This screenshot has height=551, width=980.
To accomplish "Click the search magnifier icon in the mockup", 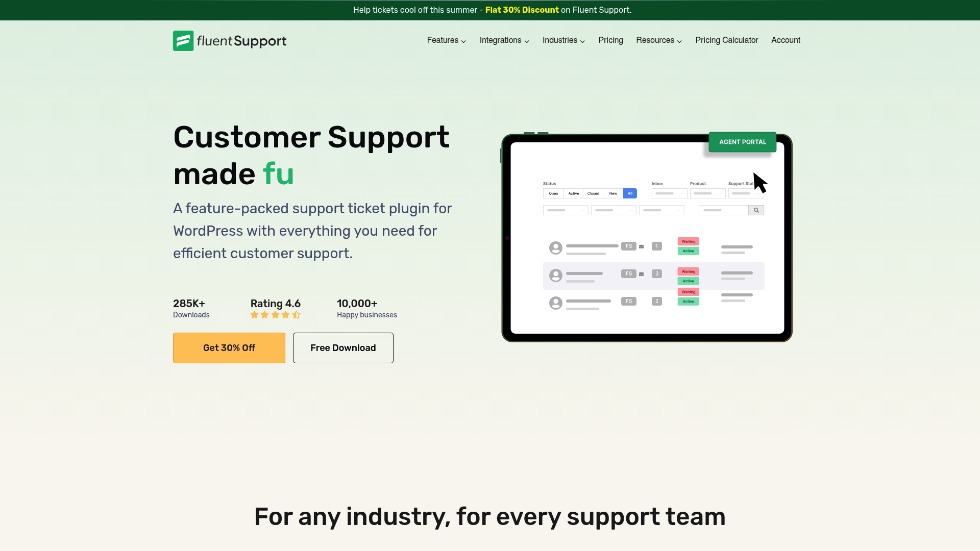I will [x=756, y=210].
